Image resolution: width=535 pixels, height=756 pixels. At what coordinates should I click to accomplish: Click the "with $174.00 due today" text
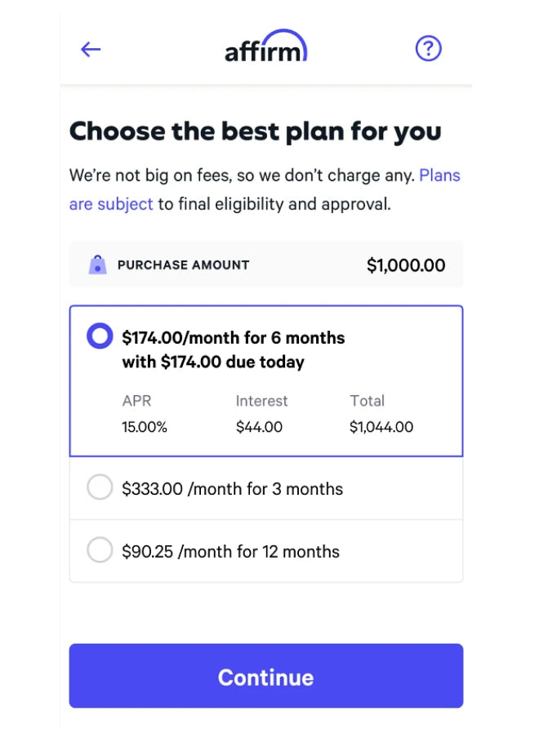213,362
